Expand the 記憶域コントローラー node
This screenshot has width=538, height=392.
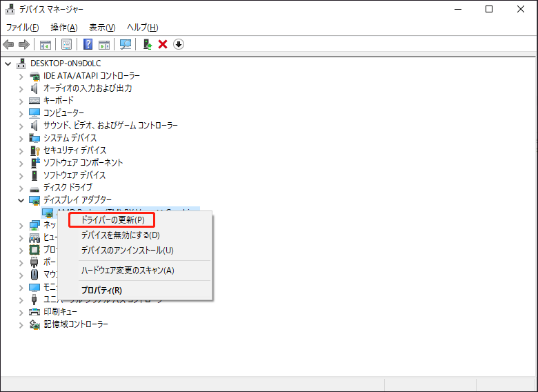coord(21,325)
